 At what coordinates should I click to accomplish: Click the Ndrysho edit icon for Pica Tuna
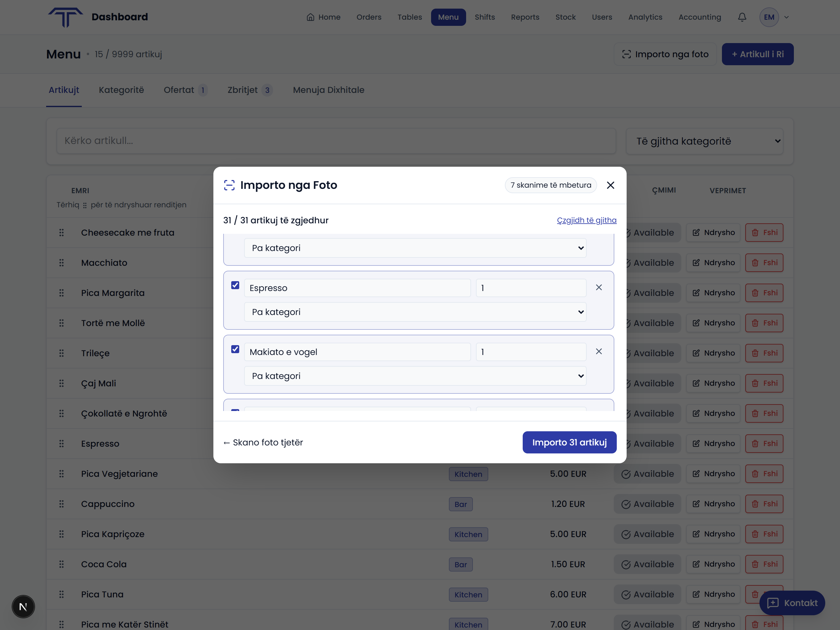point(696,594)
